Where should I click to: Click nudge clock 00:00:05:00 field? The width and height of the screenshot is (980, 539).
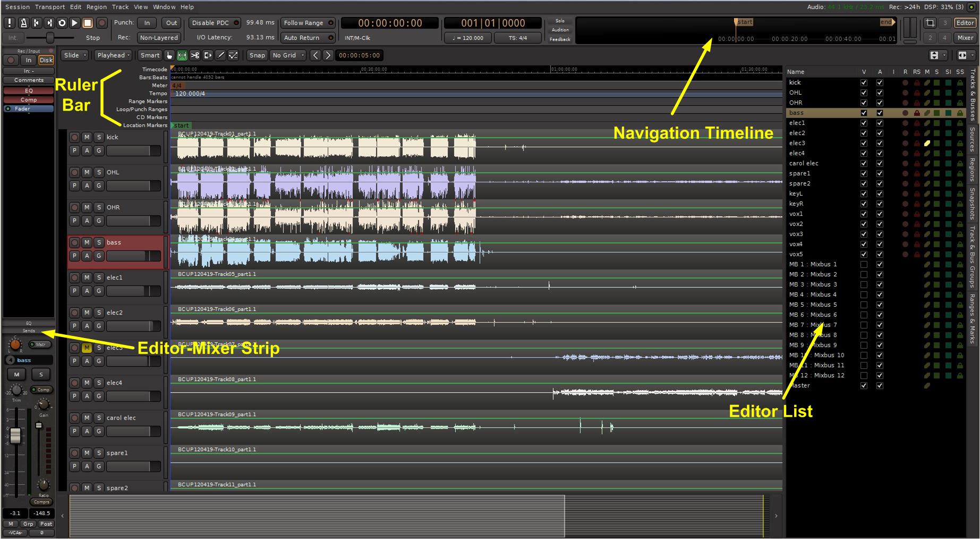(x=360, y=55)
